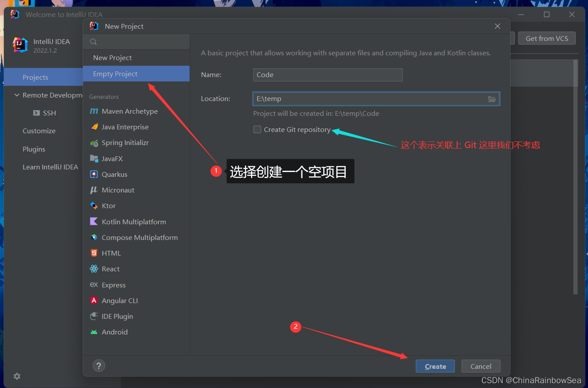Click the search magnifier in New Project dialog
Screen dimensions: 588x388
coord(93,42)
